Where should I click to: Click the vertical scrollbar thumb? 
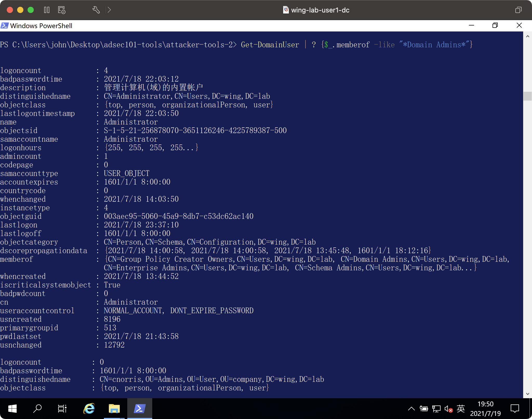tap(528, 96)
